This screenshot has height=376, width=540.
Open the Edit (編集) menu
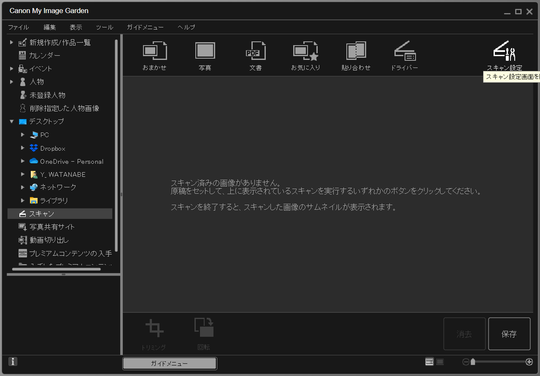pyautogui.click(x=50, y=27)
